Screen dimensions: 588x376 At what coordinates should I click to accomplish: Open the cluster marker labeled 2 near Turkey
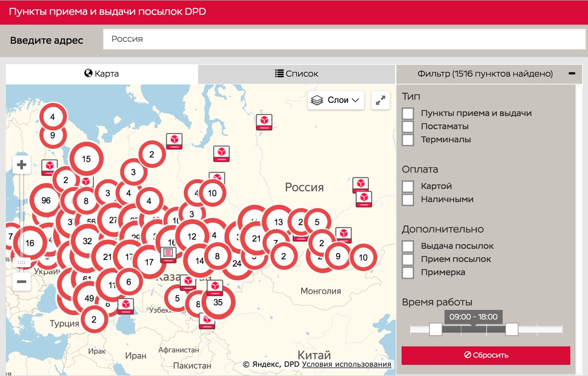pyautogui.click(x=94, y=319)
